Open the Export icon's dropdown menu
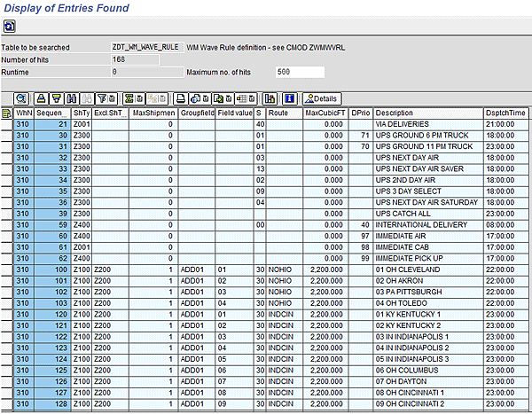The height and width of the screenshot is (414, 532). [229, 98]
